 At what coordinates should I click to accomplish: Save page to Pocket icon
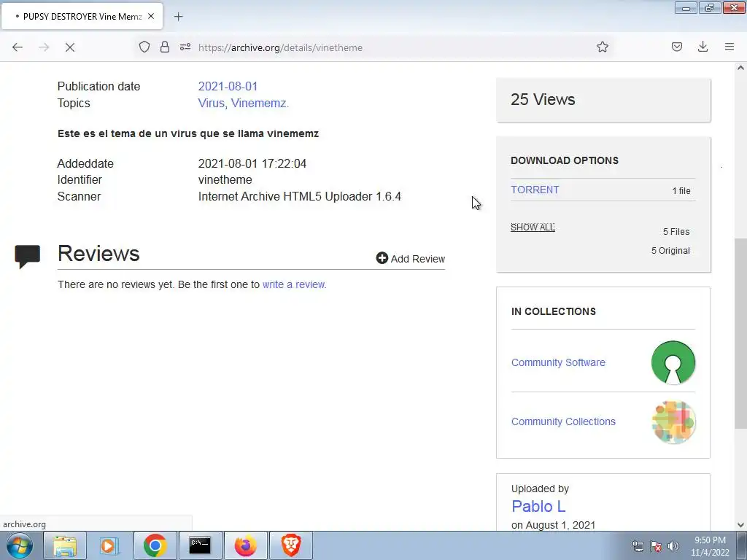676,47
